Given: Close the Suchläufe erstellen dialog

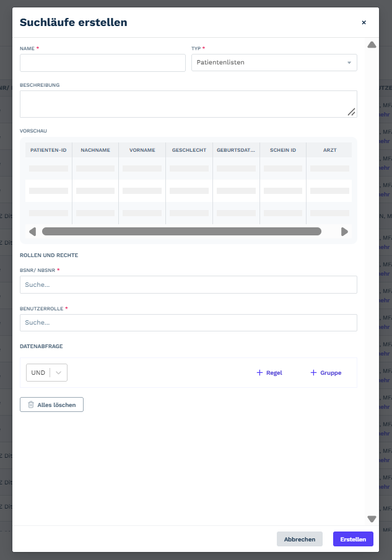Looking at the screenshot, I should point(364,22).
